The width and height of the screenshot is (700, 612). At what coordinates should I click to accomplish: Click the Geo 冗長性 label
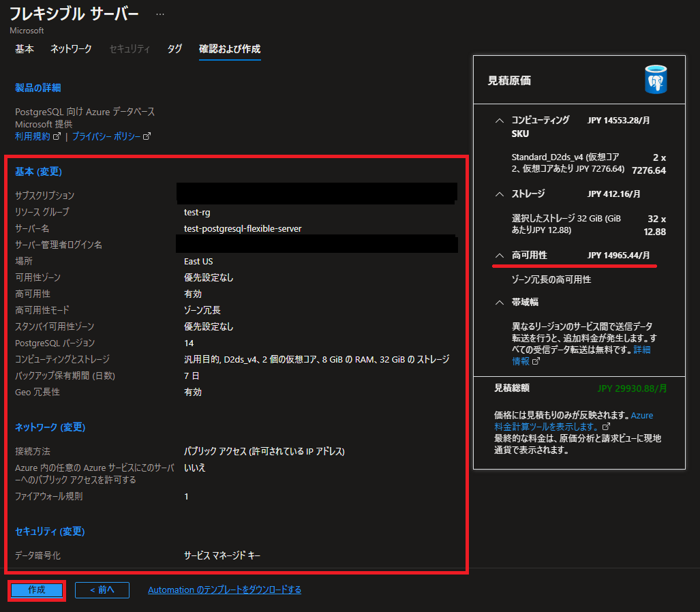point(37,393)
